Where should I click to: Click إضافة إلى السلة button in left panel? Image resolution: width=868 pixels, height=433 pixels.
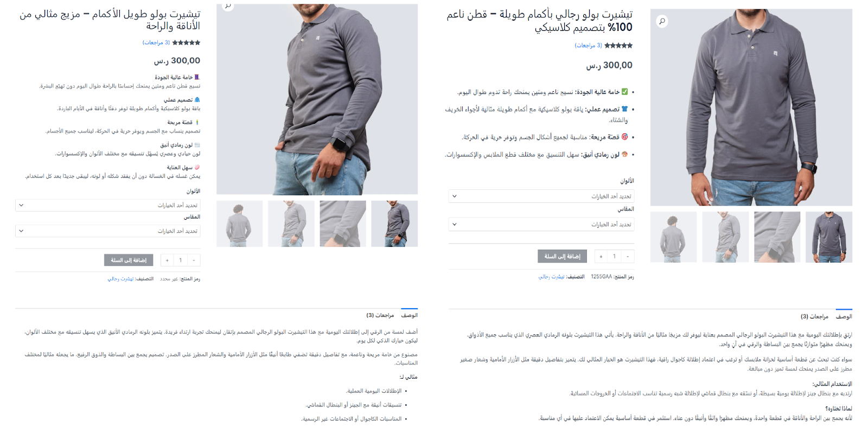129,260
